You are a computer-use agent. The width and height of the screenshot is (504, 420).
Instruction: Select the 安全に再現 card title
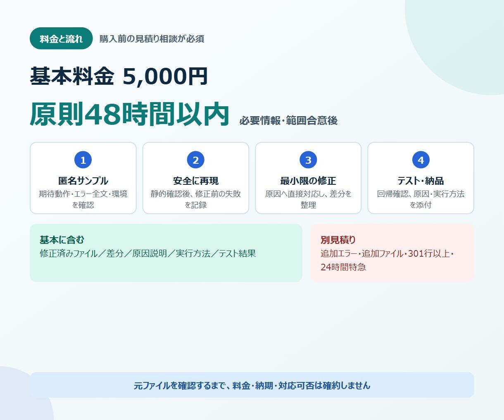click(196, 181)
